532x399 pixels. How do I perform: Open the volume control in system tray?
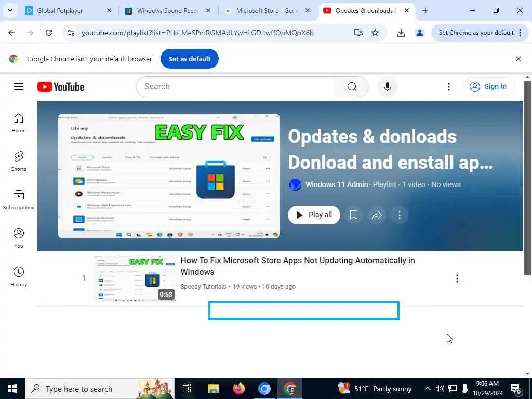tap(440, 389)
